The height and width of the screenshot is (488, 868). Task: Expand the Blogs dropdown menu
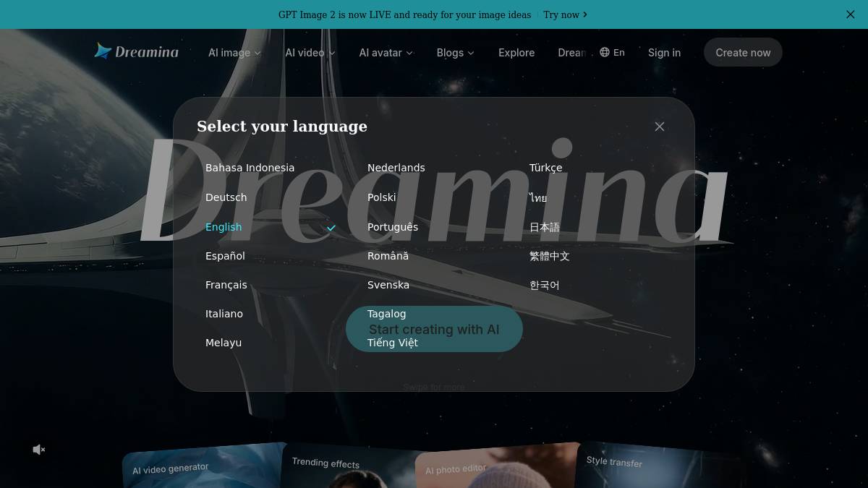click(455, 53)
